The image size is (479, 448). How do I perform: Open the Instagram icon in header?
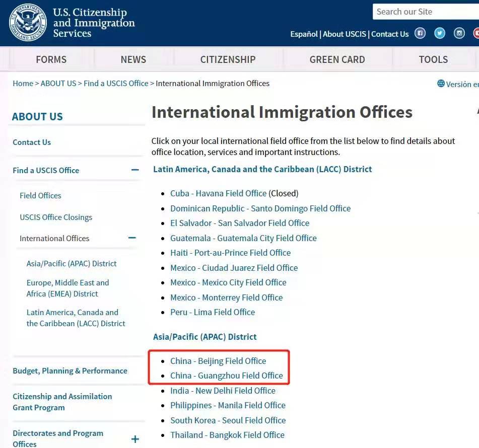click(x=459, y=33)
